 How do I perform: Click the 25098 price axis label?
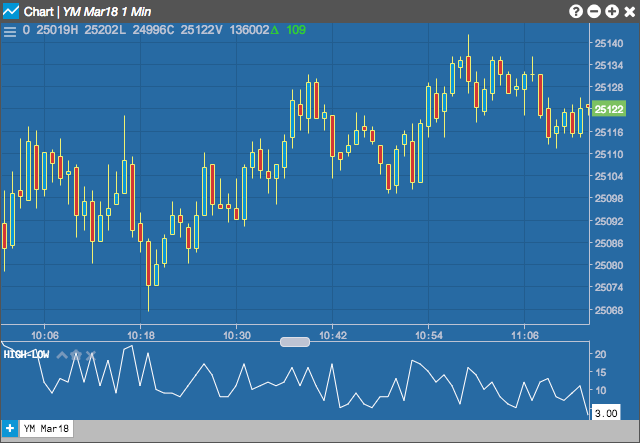click(x=609, y=198)
